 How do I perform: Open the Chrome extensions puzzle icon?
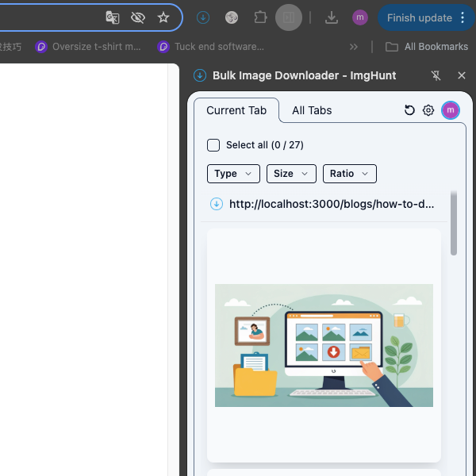(260, 17)
